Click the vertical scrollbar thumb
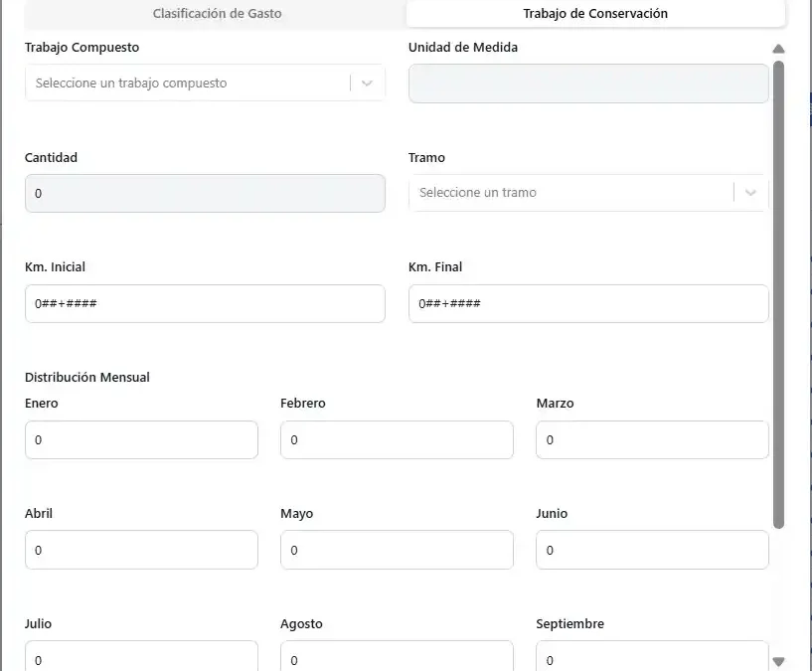Screen dimensions: 812x671 coord(778,293)
